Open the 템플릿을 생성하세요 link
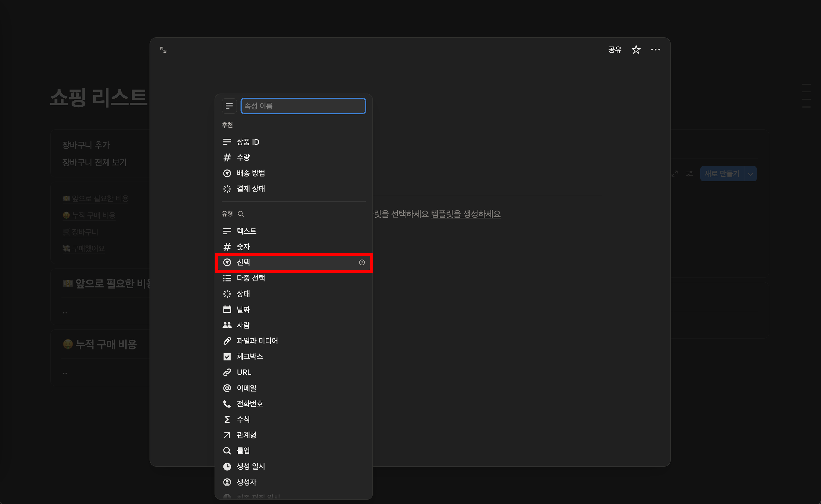Image resolution: width=821 pixels, height=504 pixels. point(465,214)
